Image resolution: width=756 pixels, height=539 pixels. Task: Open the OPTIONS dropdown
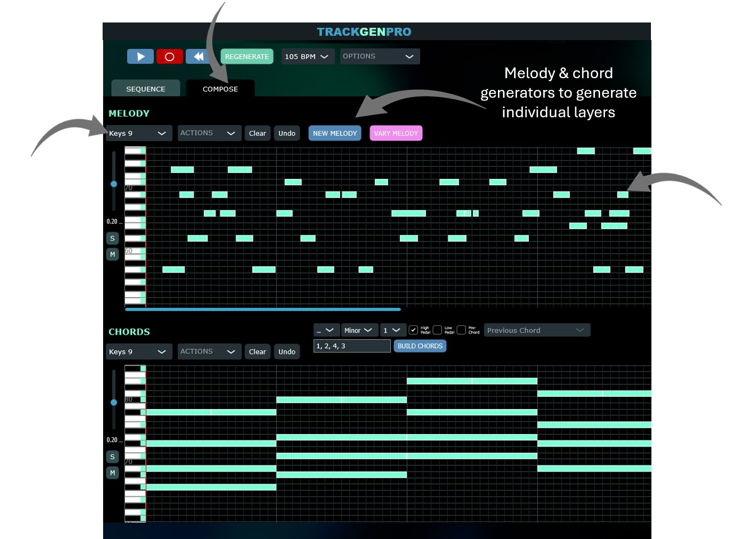point(379,57)
